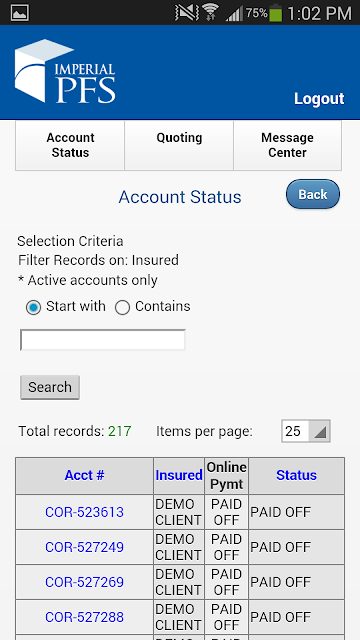Open the Quoting tab
This screenshot has width=360, height=640.
coord(179,145)
